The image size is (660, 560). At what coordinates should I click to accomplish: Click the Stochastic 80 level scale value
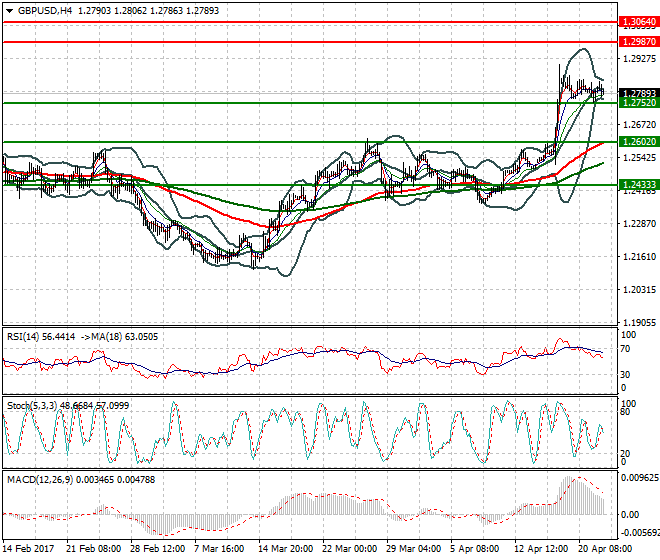point(625,412)
